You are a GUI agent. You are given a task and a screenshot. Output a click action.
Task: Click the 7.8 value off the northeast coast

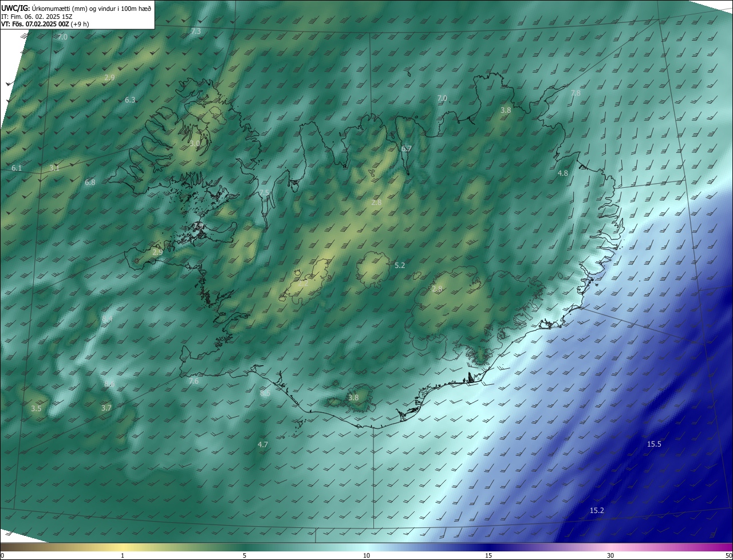point(576,93)
